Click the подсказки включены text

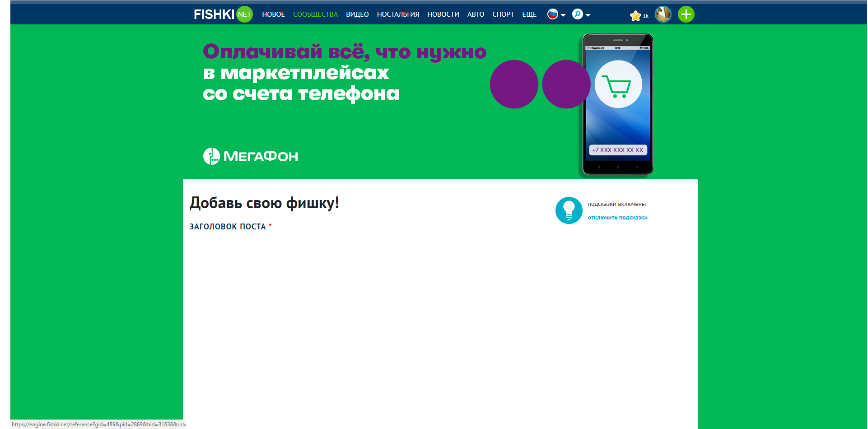click(616, 204)
